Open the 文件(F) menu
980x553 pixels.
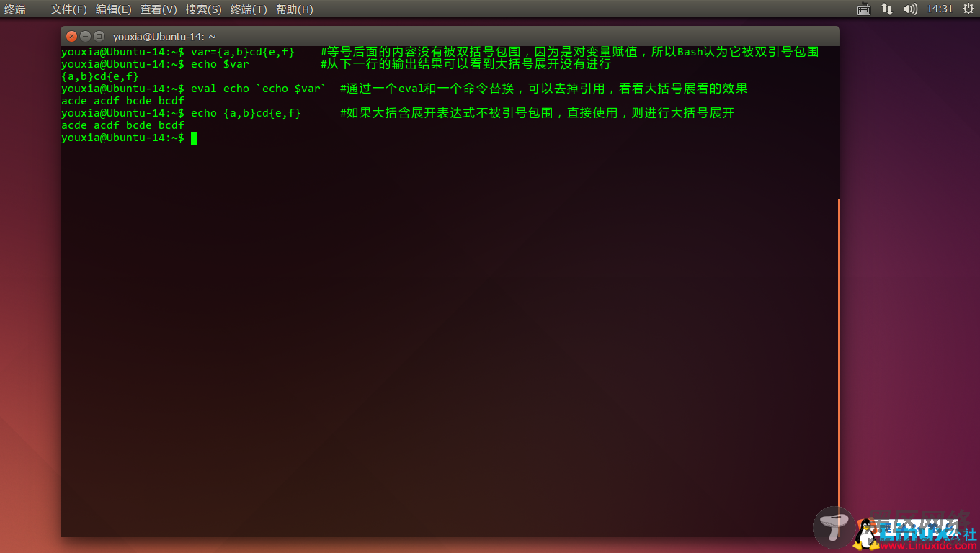68,9
